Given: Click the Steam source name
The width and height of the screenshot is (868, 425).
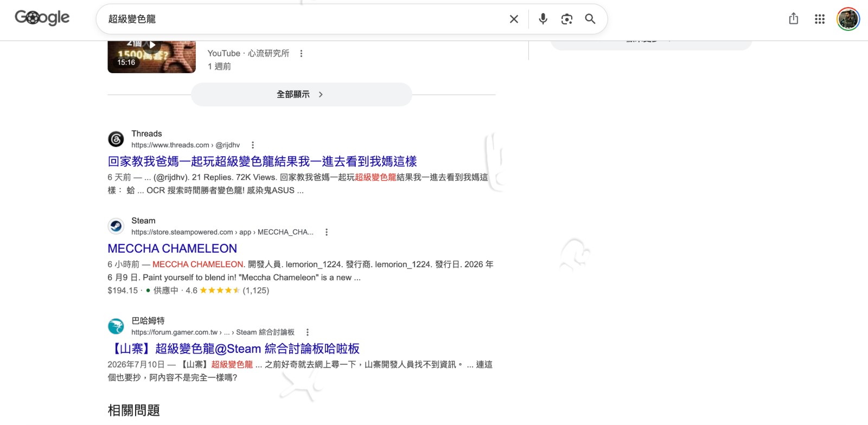Looking at the screenshot, I should pos(143,221).
